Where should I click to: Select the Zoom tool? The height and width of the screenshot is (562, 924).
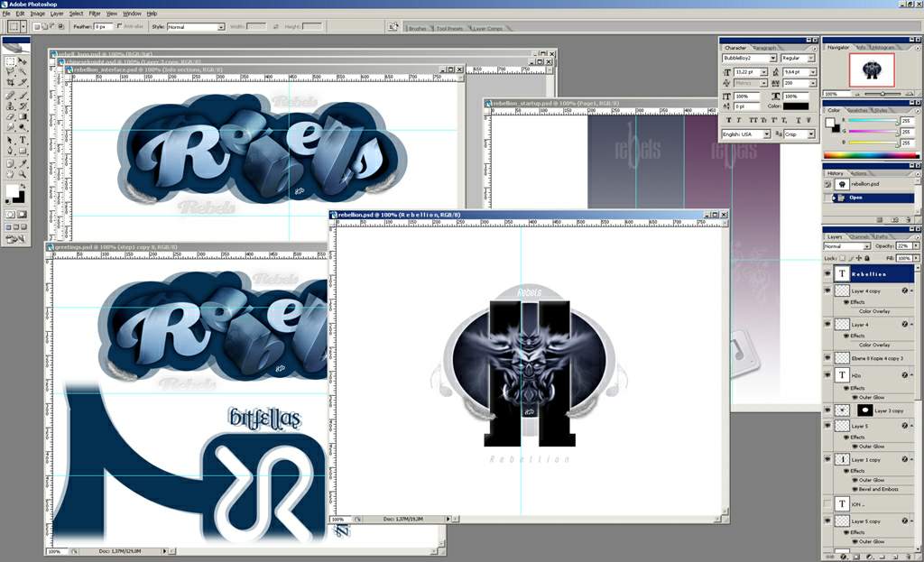tap(22, 174)
